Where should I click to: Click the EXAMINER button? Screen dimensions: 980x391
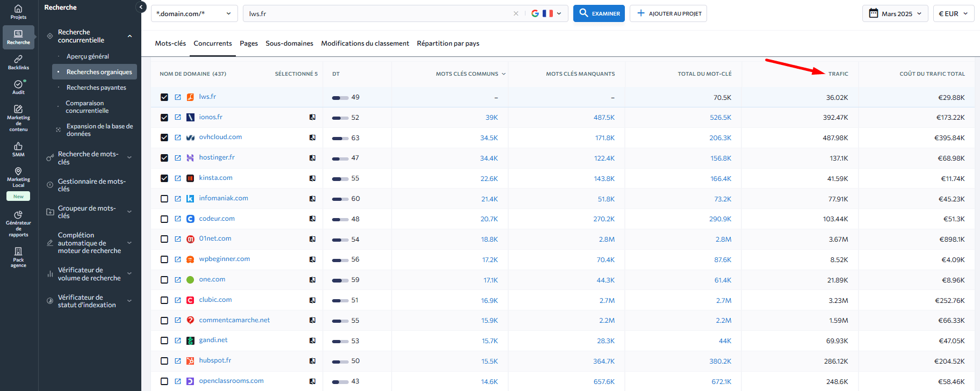tap(599, 13)
